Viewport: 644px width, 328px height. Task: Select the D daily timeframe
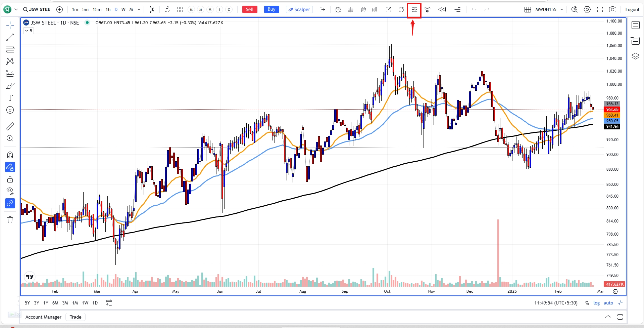116,9
